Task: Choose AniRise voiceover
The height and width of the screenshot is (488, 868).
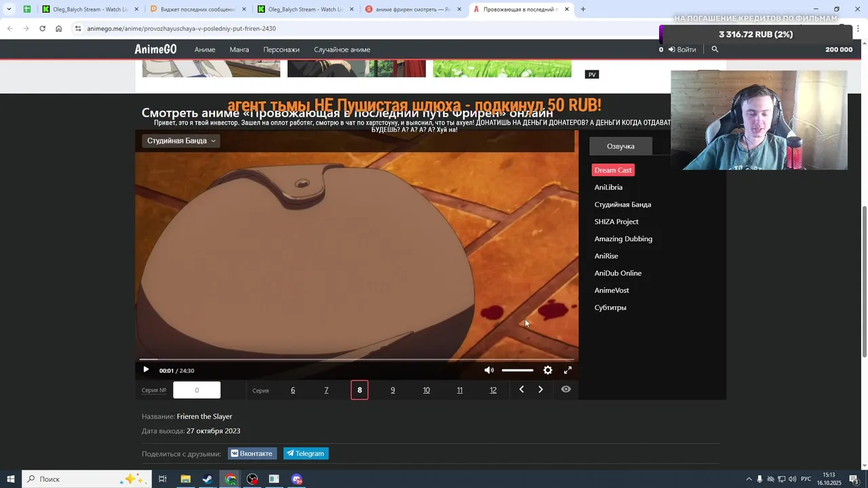Action: [606, 256]
